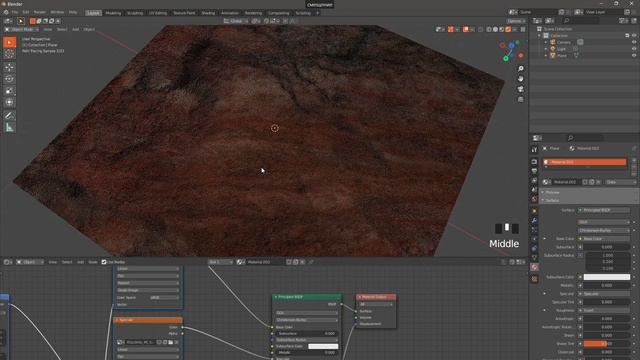Click the viewport zoom magnifier icon
This screenshot has width=640, height=360.
(x=520, y=69)
